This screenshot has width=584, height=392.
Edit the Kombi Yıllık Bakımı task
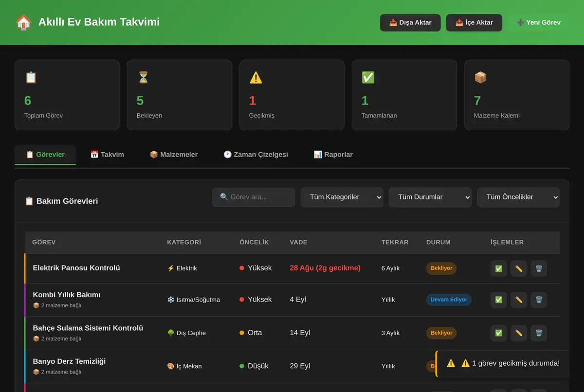coord(519,300)
